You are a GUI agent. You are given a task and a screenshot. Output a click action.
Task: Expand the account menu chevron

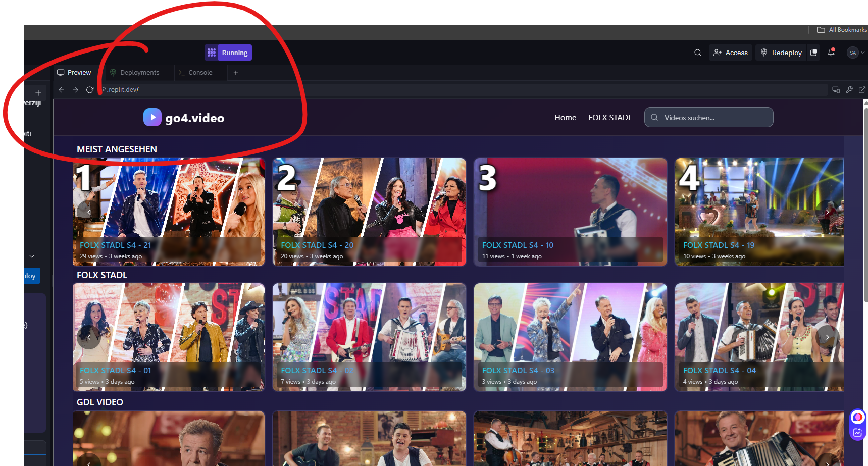click(863, 53)
